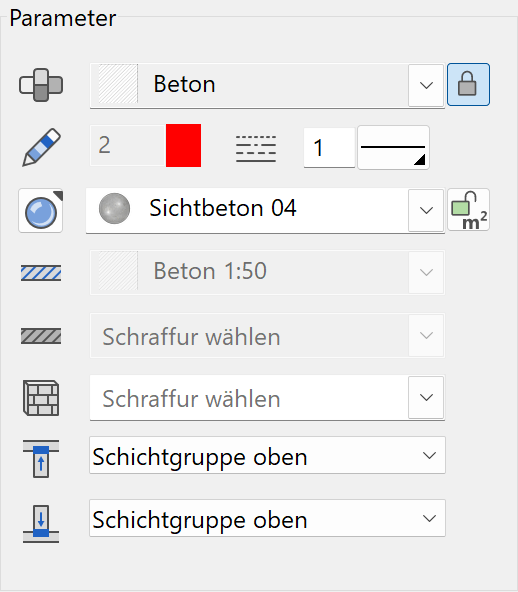Click the gray hatch pattern icon
This screenshot has width=518, height=592.
tap(41, 336)
